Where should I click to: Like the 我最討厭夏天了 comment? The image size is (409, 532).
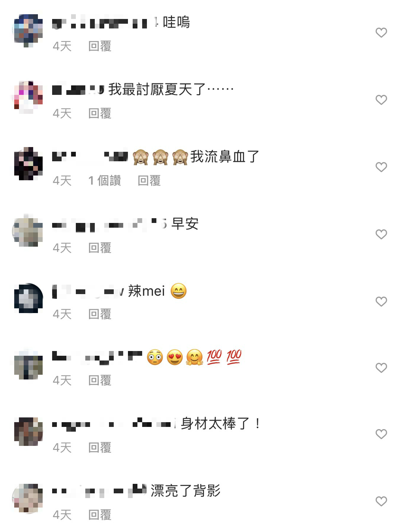[x=381, y=100]
